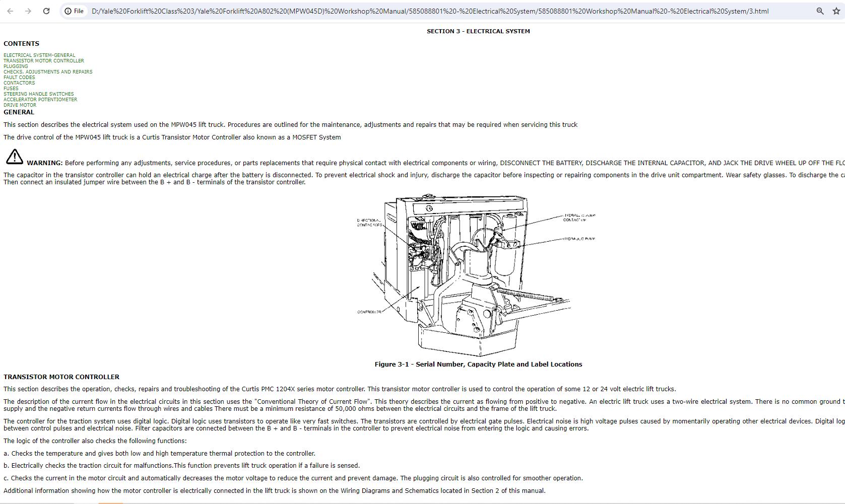This screenshot has height=504, width=845.
Task: Click the 'SECTION 3 - ELECTRICAL SYSTEM' title
Action: pyautogui.click(x=478, y=31)
